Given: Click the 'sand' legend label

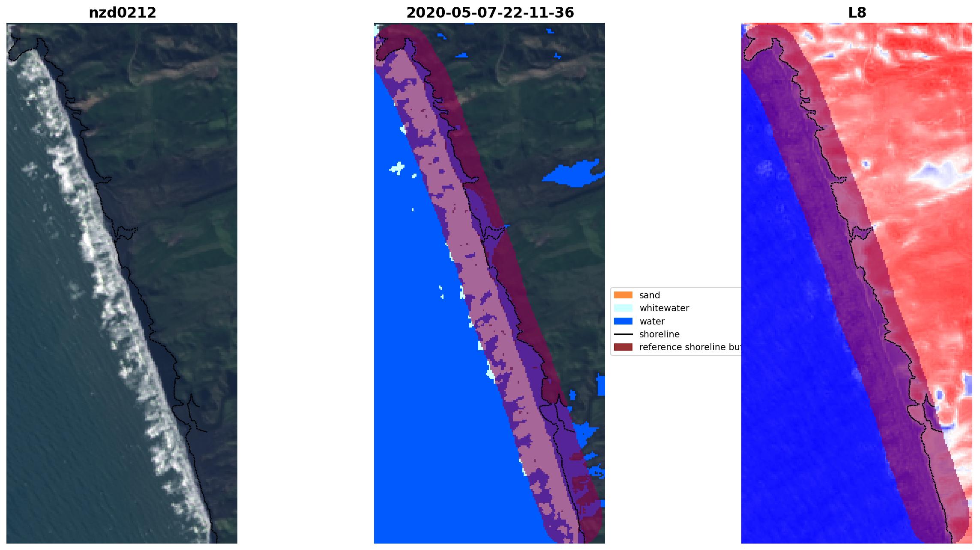Looking at the screenshot, I should [649, 295].
